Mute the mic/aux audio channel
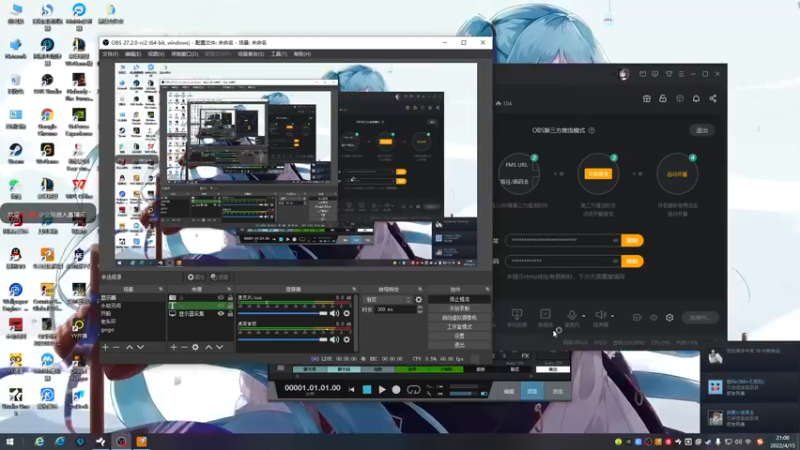Image resolution: width=800 pixels, height=450 pixels. tap(334, 313)
